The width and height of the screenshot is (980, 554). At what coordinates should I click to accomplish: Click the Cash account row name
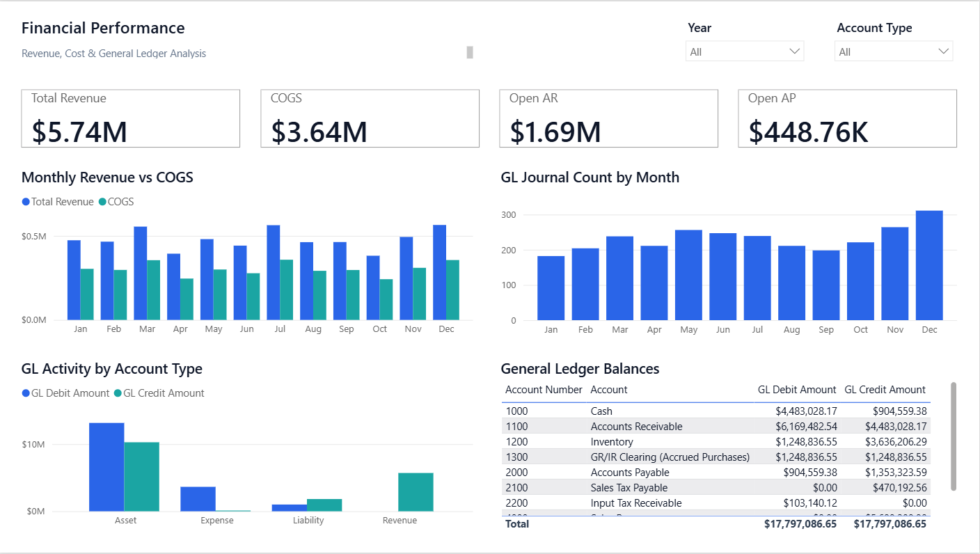pos(601,411)
